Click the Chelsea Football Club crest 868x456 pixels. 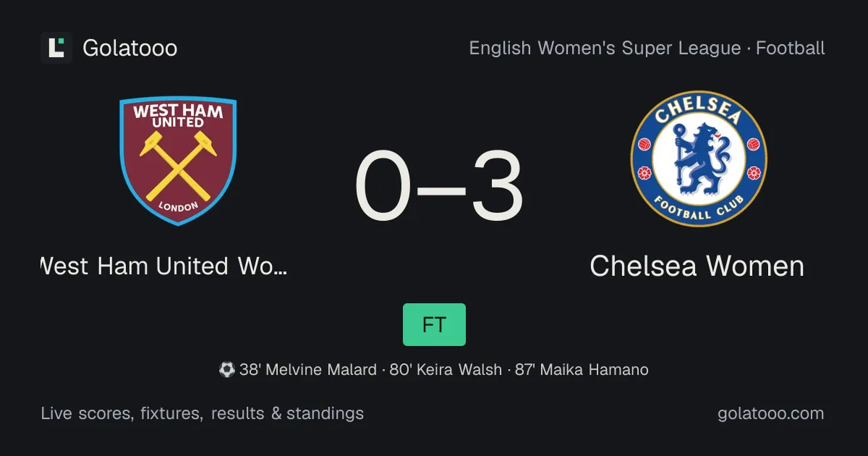coord(699,159)
